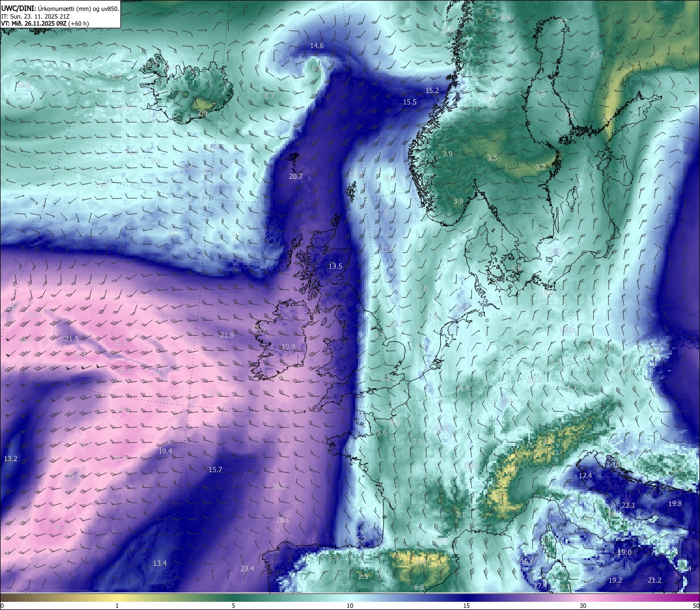Click the 21.5 value in the Atlantic

[x=72, y=339]
